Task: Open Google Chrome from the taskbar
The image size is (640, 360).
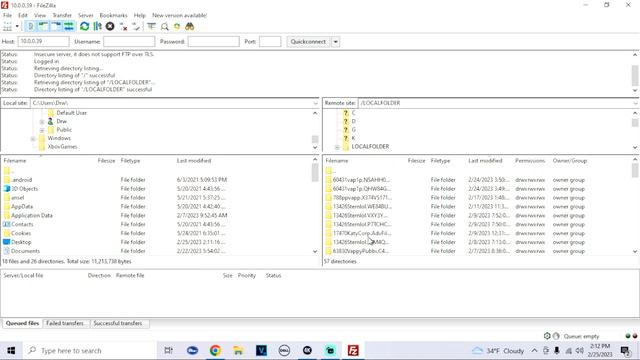Action: click(215, 350)
